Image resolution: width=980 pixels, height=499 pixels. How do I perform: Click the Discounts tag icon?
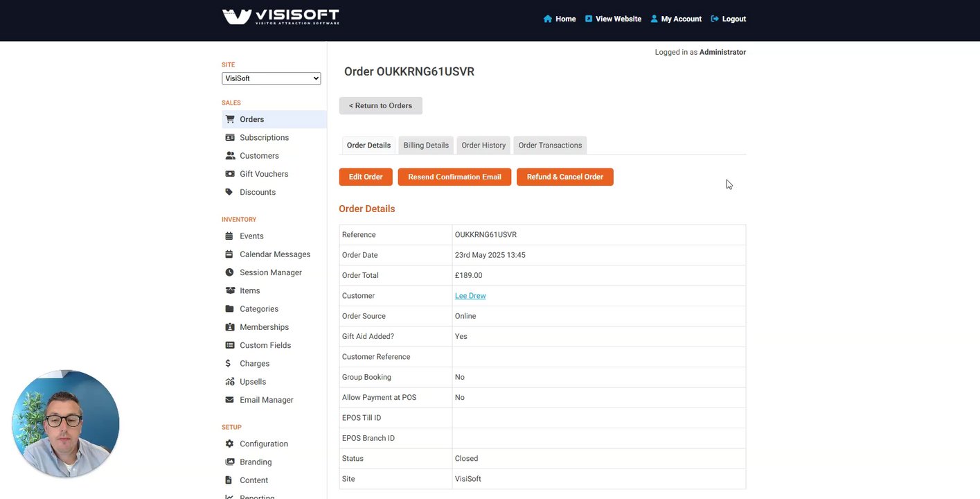pyautogui.click(x=229, y=192)
